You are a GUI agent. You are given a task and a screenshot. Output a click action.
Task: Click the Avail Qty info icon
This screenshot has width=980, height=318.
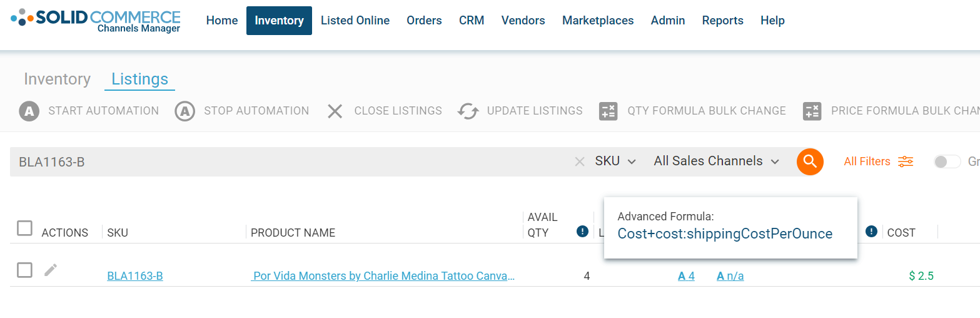point(582,232)
